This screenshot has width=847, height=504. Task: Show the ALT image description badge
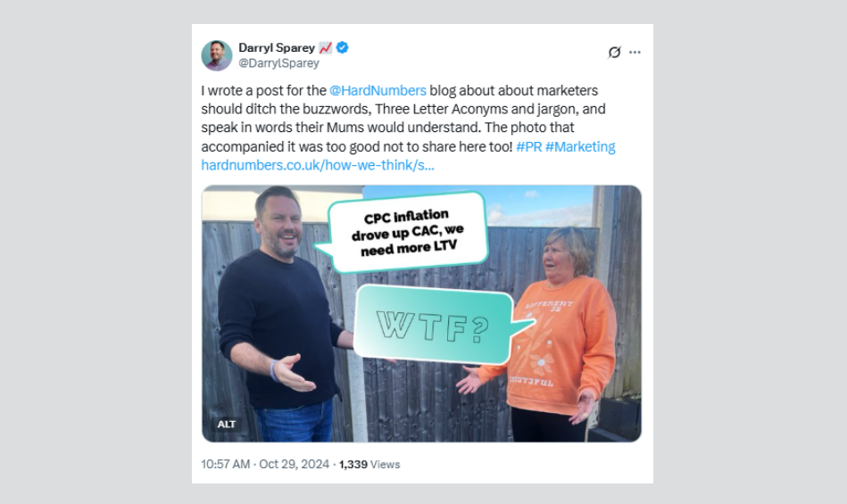pos(227,424)
